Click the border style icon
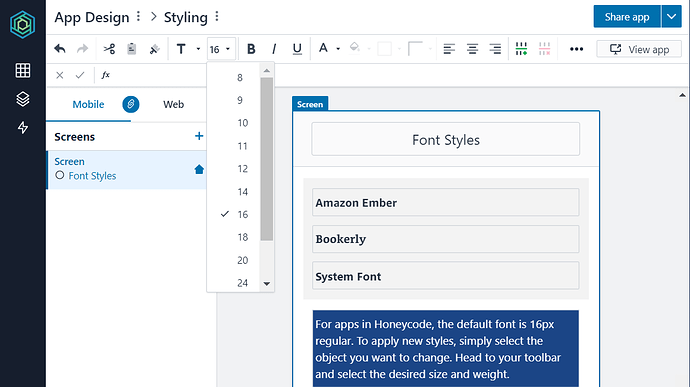Screen dimensions: 690x387 tap(415, 48)
